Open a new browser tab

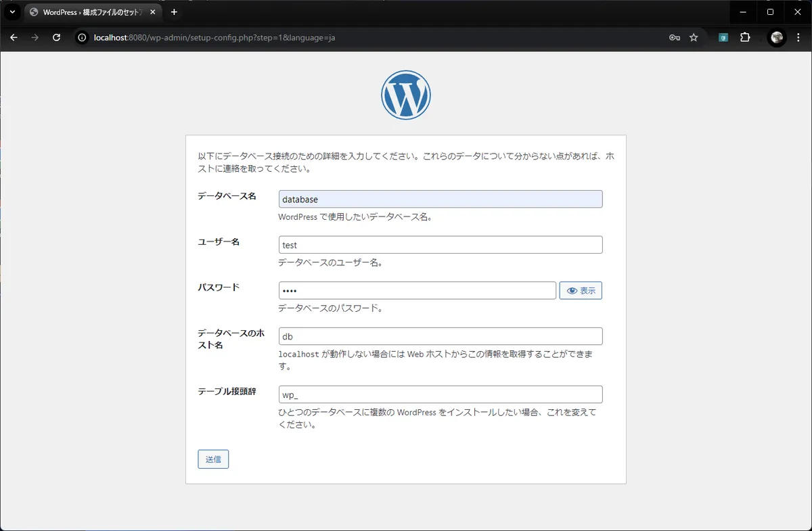point(174,12)
